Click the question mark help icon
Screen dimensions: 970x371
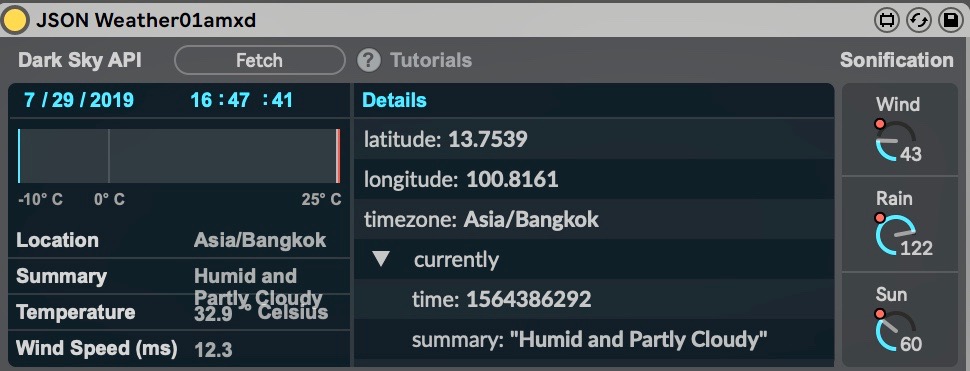pyautogui.click(x=369, y=61)
